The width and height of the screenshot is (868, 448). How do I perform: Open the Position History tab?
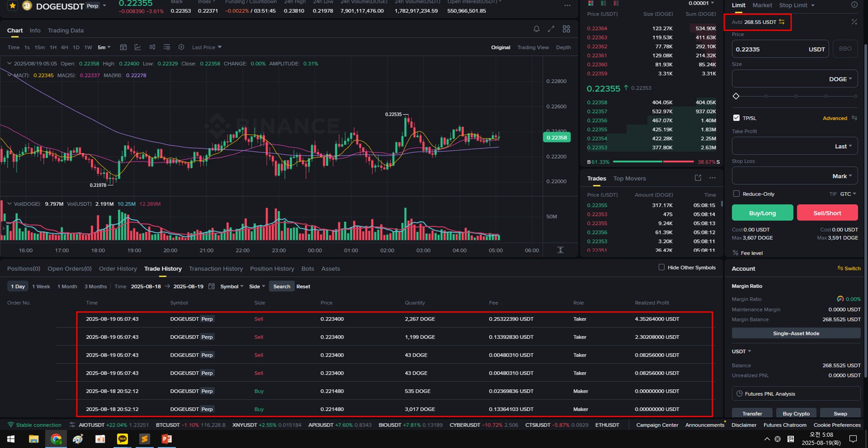[272, 269]
